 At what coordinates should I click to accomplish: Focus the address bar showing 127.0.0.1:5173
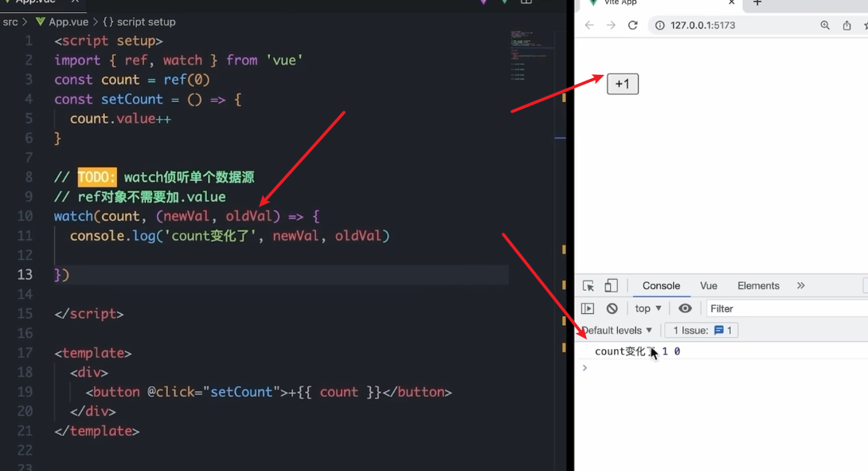pyautogui.click(x=702, y=26)
